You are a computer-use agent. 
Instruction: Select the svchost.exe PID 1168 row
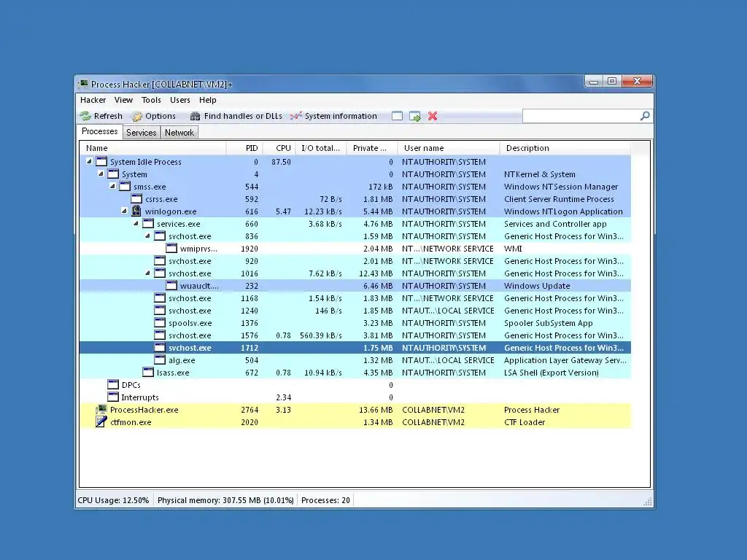[355, 298]
